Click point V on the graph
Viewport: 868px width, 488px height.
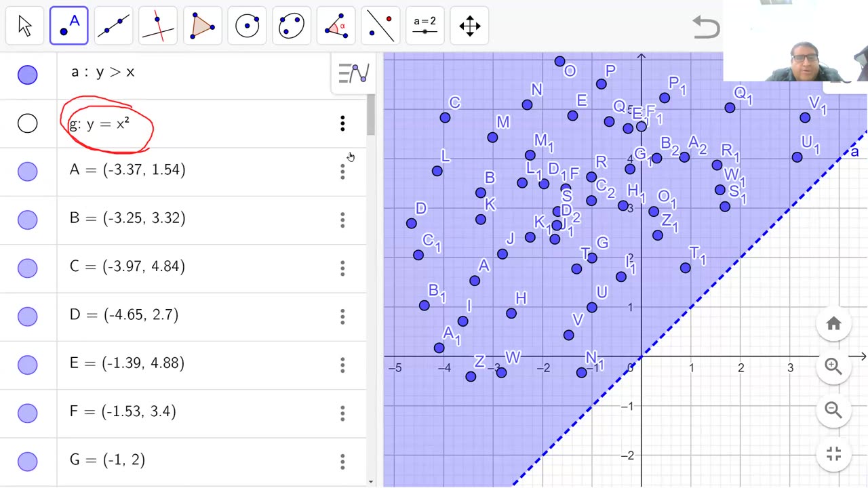pyautogui.click(x=568, y=335)
